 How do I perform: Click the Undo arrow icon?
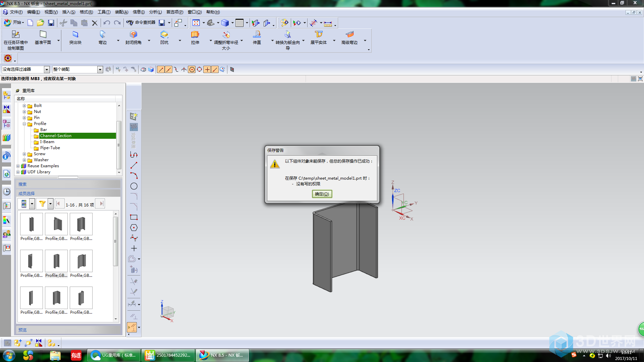(x=107, y=23)
